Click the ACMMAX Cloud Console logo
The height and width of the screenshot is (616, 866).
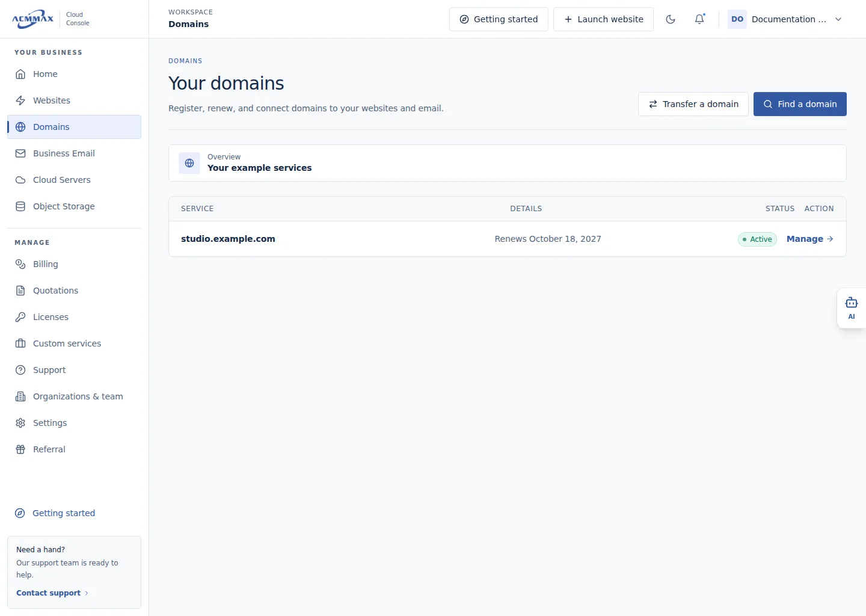[51, 19]
